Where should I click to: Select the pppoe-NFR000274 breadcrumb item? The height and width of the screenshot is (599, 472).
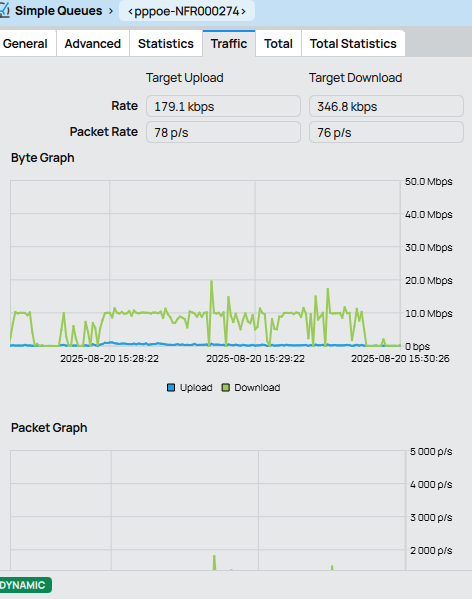coord(187,11)
